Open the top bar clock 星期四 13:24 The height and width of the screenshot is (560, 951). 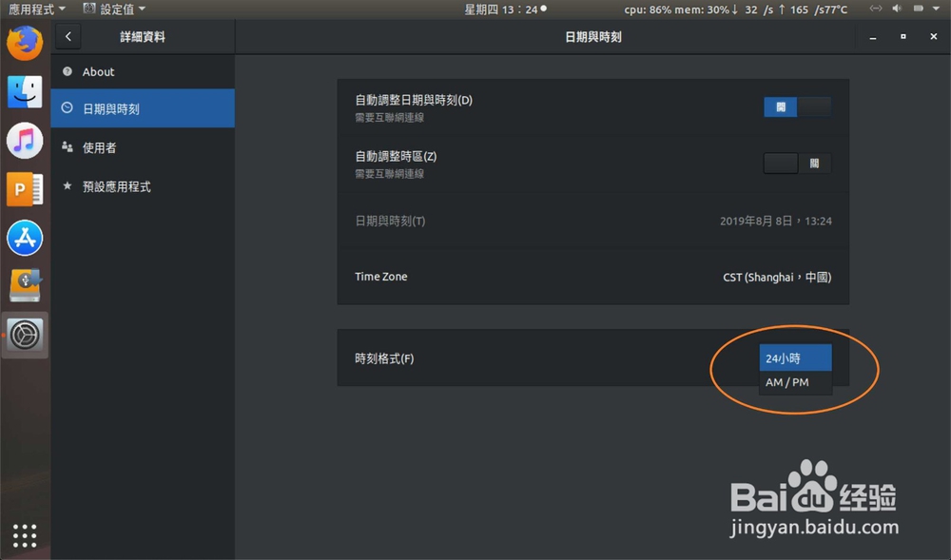[505, 10]
